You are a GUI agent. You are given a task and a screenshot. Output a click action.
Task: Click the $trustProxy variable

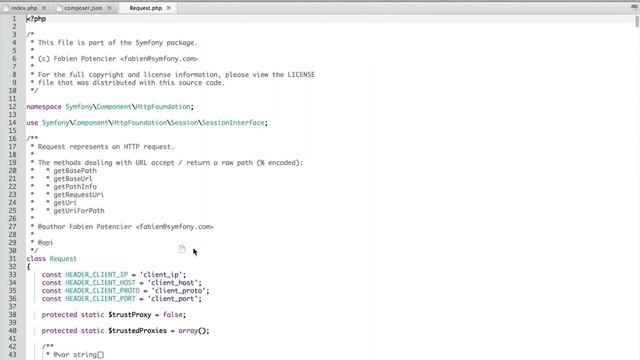click(130, 315)
